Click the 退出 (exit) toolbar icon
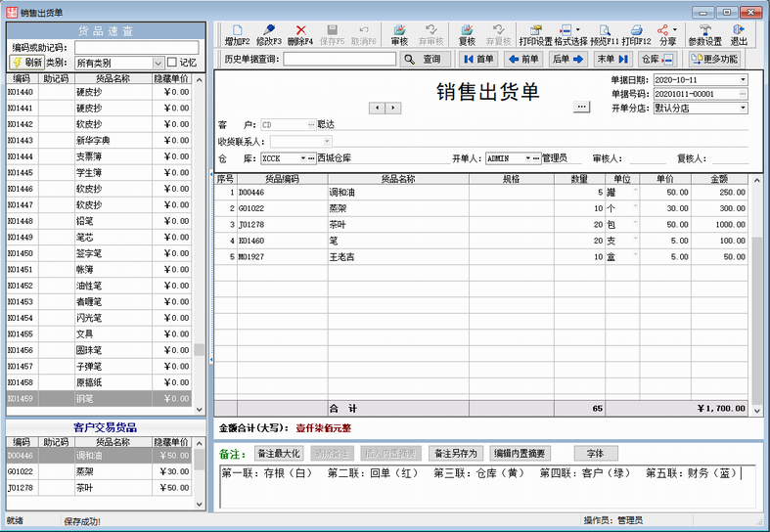 pos(739,31)
